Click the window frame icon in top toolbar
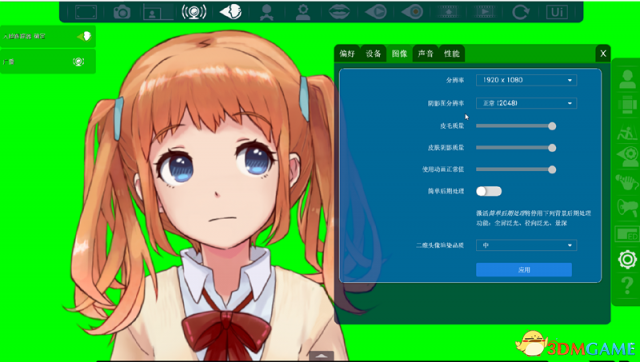Screen dimensions: 640x362 point(86,12)
